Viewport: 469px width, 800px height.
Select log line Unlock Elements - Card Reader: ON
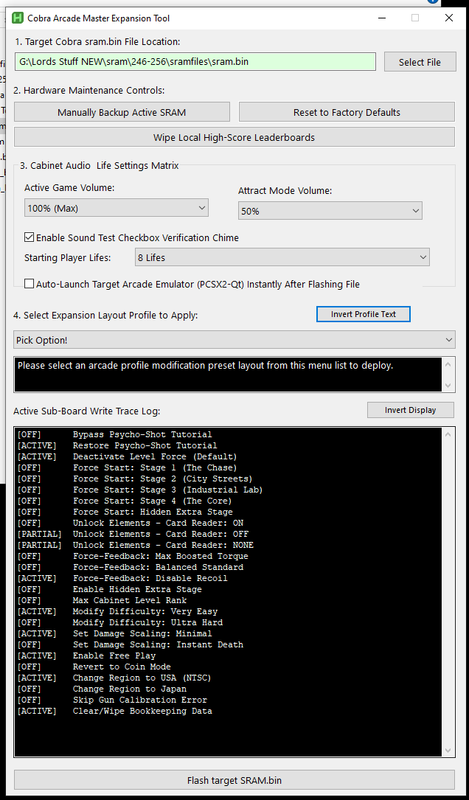(130, 523)
